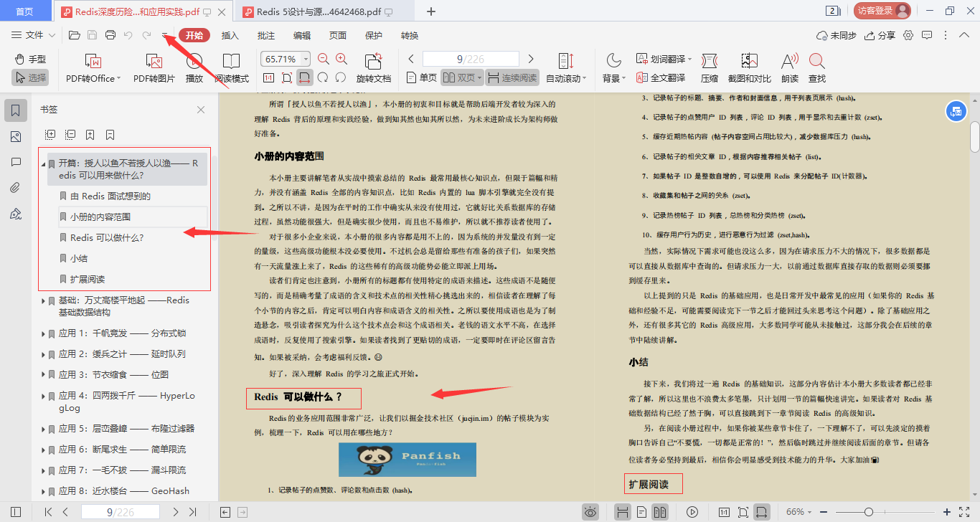This screenshot has height=522, width=980.
Task: Click 未同步 sync status button
Action: tap(837, 35)
